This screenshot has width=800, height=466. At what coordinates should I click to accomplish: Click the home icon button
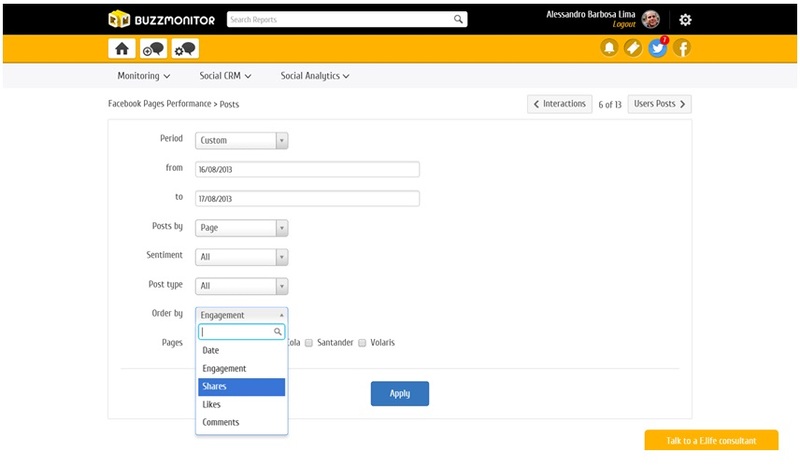click(x=122, y=48)
